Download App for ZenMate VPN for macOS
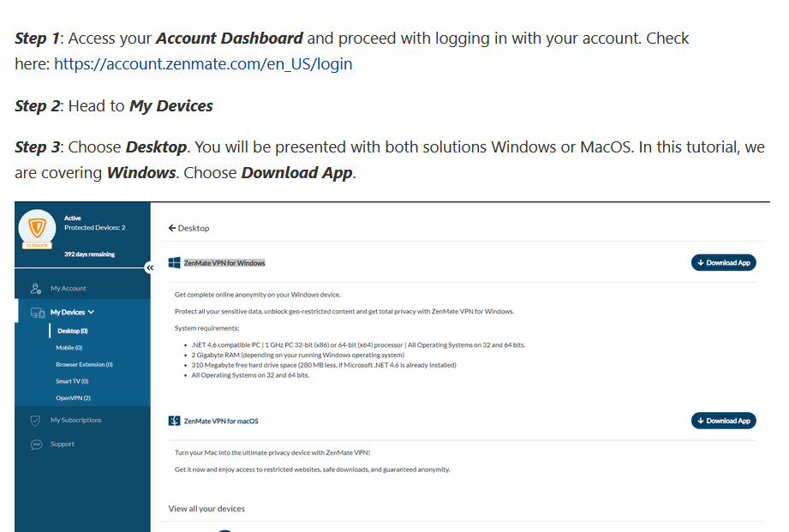The width and height of the screenshot is (789, 532). [x=723, y=421]
